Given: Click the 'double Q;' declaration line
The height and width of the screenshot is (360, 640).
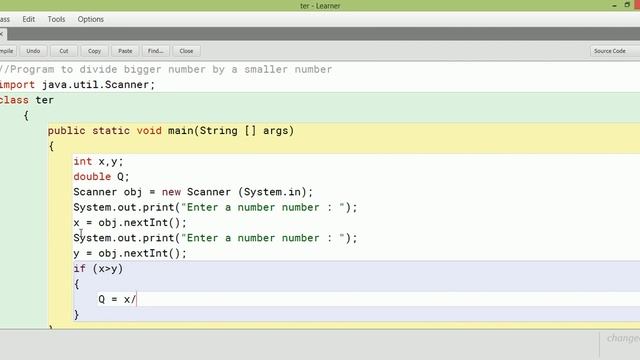Looking at the screenshot, I should pos(101,177).
